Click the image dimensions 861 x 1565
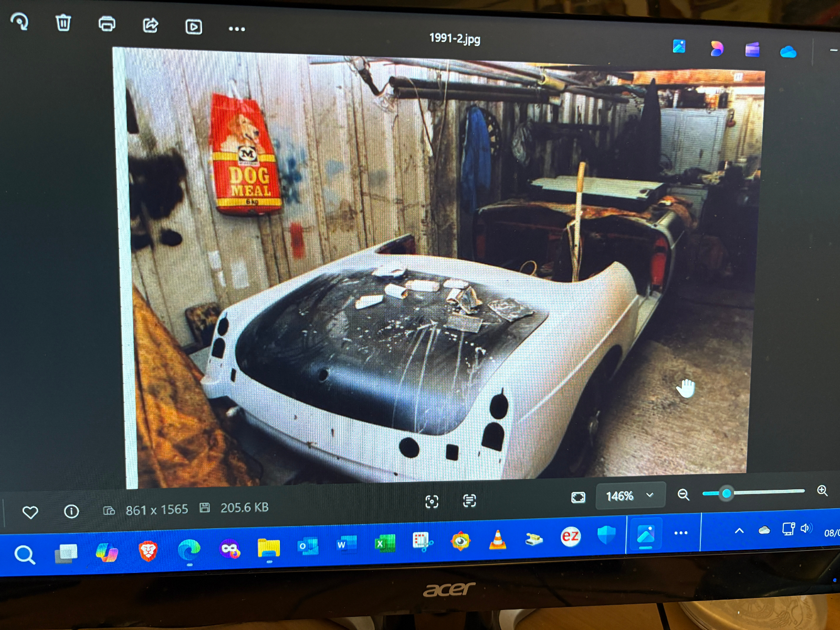This screenshot has width=840, height=630. pos(156,510)
